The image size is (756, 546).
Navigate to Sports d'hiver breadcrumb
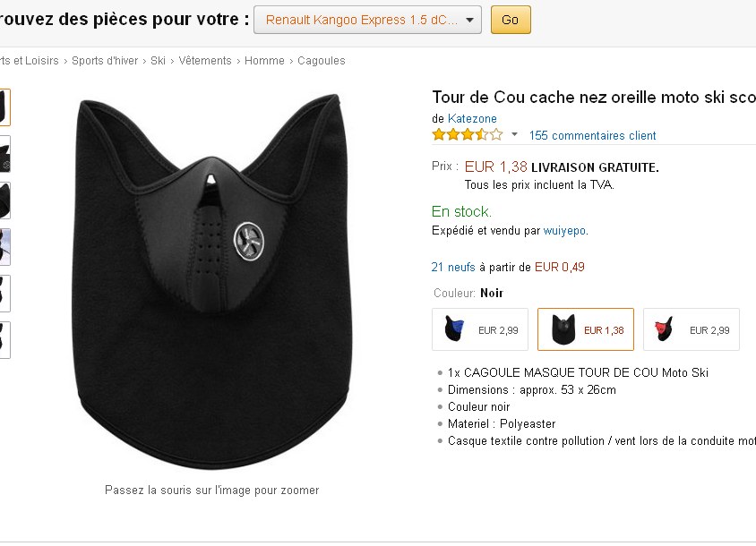[x=105, y=61]
